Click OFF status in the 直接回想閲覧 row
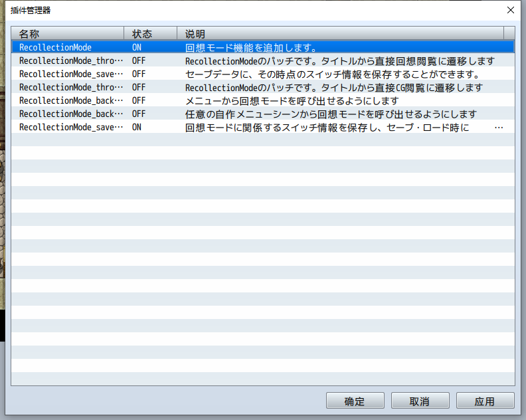The image size is (526, 420). click(x=139, y=60)
